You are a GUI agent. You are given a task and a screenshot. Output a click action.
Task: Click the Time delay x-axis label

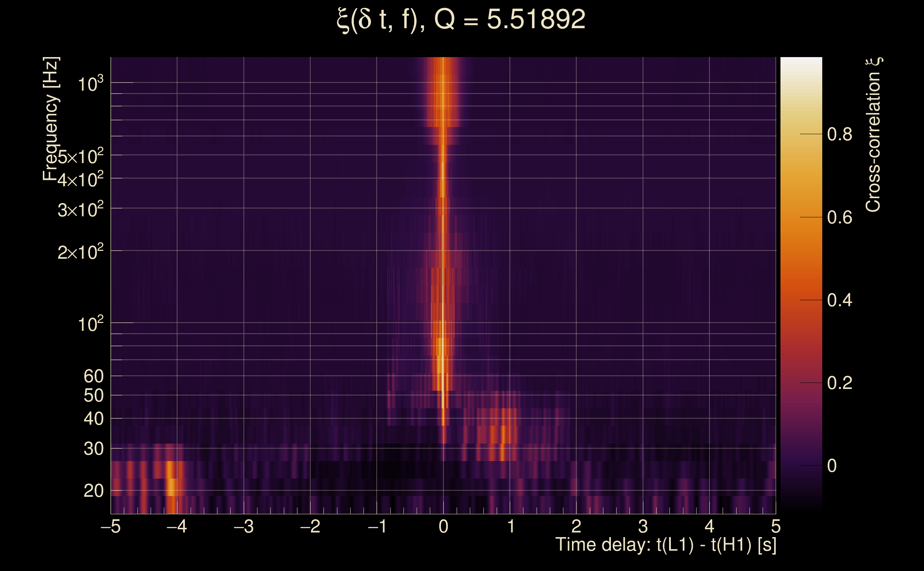pos(666,545)
